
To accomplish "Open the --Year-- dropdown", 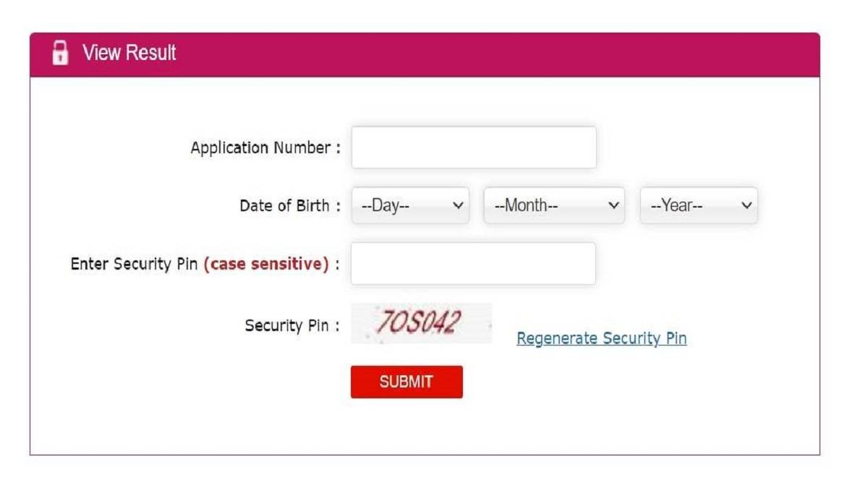I will pos(698,205).
